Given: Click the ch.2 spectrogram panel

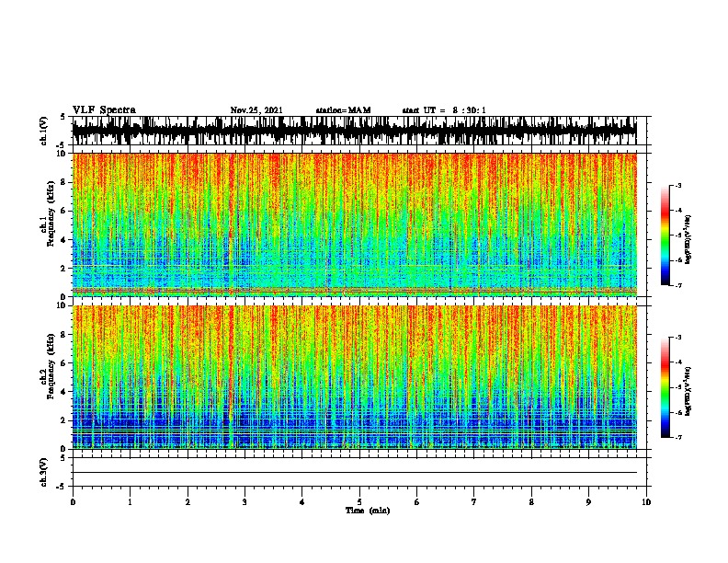Looking at the screenshot, I should 355,377.
